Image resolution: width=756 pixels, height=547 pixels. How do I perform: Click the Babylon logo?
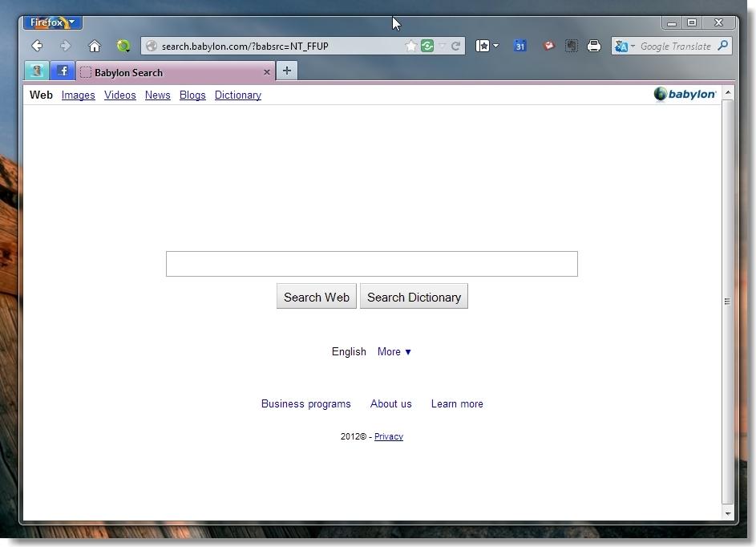click(685, 94)
